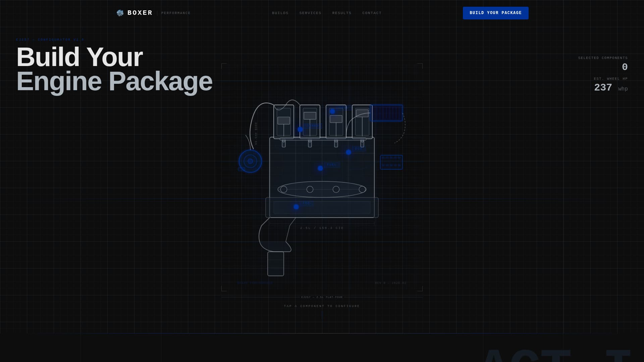Select the hotspot between the first two cylinders
Image resolution: width=644 pixels, height=362 pixels.
tap(300, 129)
